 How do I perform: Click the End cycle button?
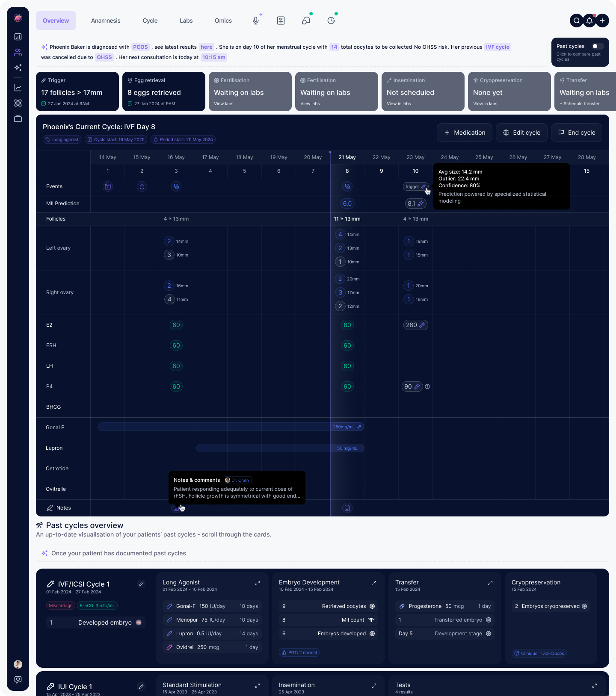coord(576,133)
